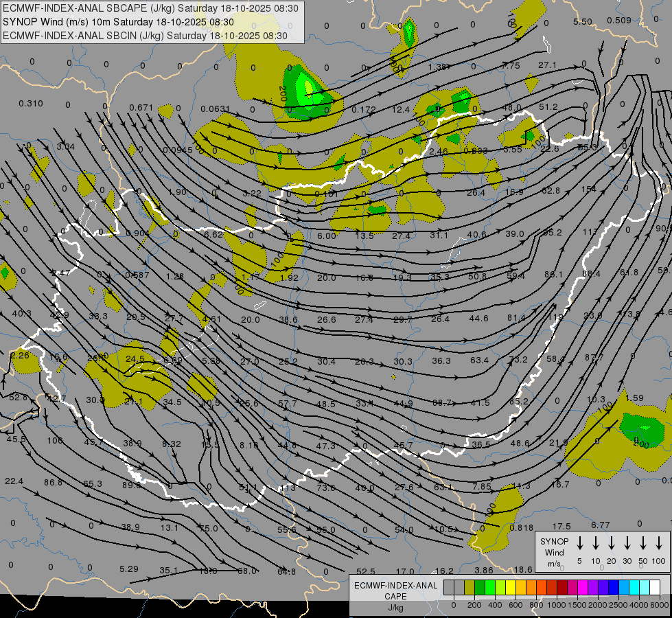This screenshot has height=618, width=672.
Task: Pick the white legend swatch
Action: pyautogui.click(x=654, y=587)
